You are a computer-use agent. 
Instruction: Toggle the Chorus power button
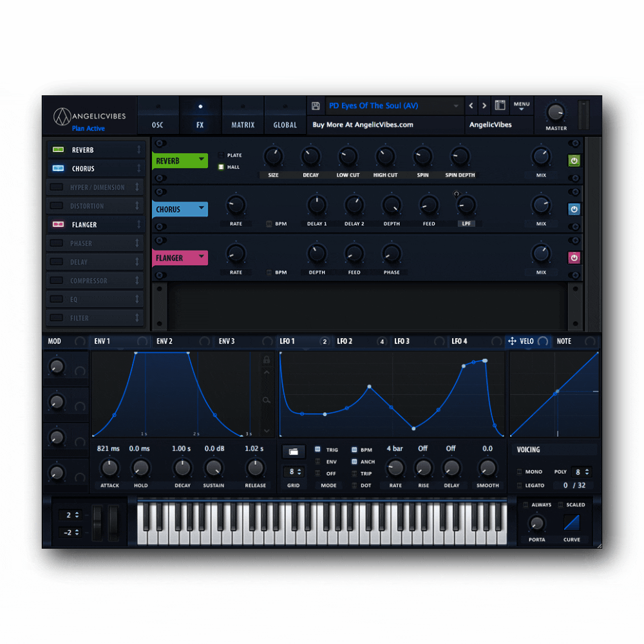[x=574, y=209]
